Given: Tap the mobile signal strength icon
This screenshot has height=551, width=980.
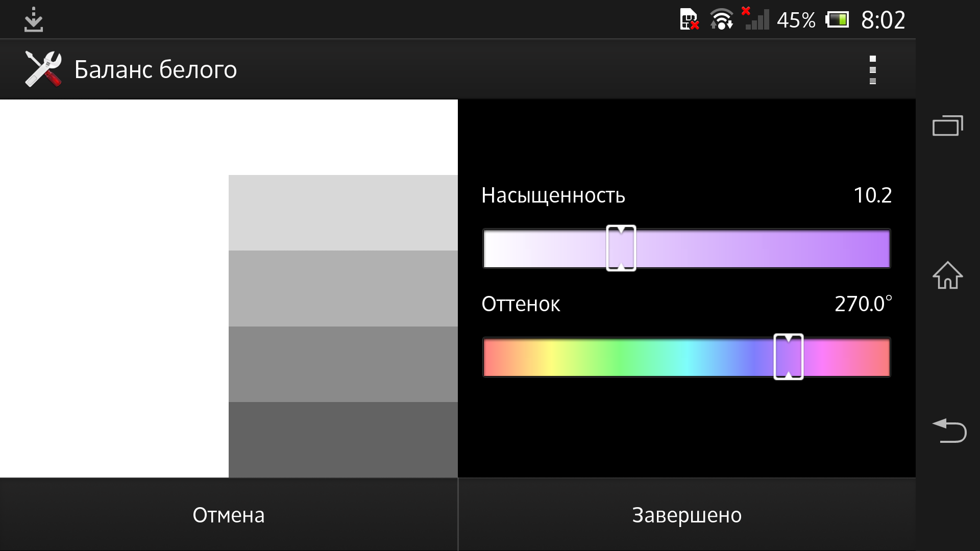Looking at the screenshot, I should [755, 19].
